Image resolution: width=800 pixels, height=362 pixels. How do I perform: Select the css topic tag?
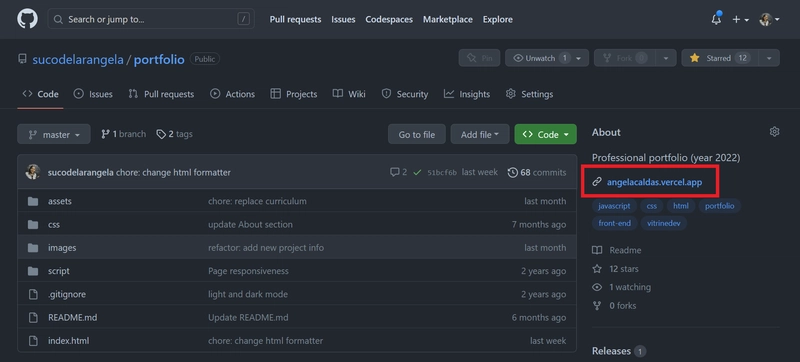click(652, 206)
